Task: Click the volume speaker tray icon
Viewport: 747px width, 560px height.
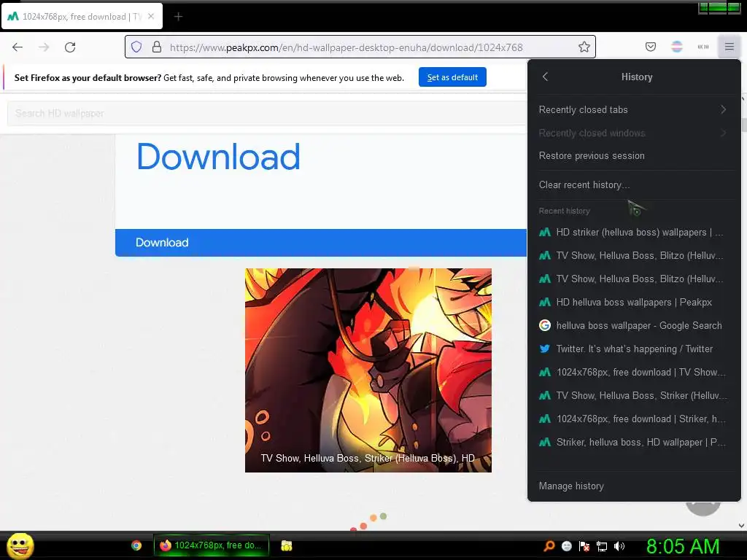Action: click(x=619, y=546)
